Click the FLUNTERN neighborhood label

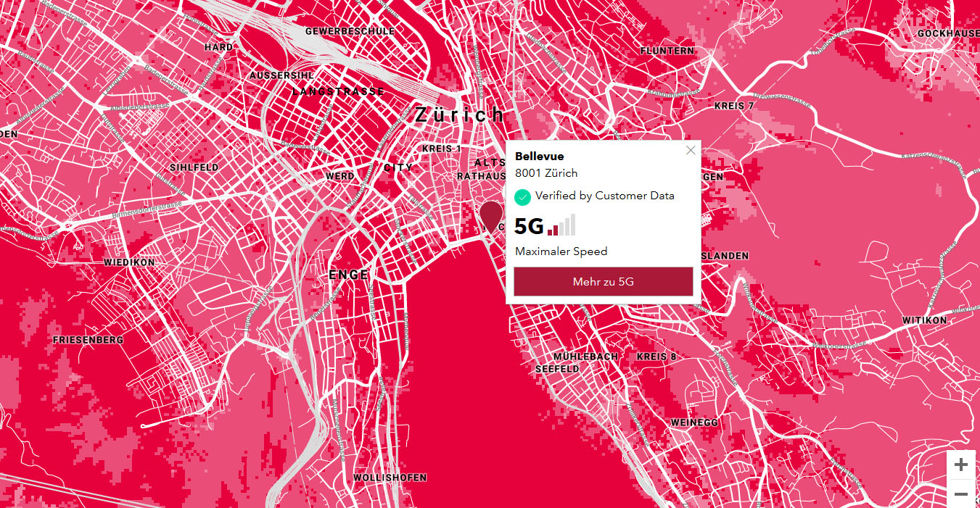coord(667,51)
